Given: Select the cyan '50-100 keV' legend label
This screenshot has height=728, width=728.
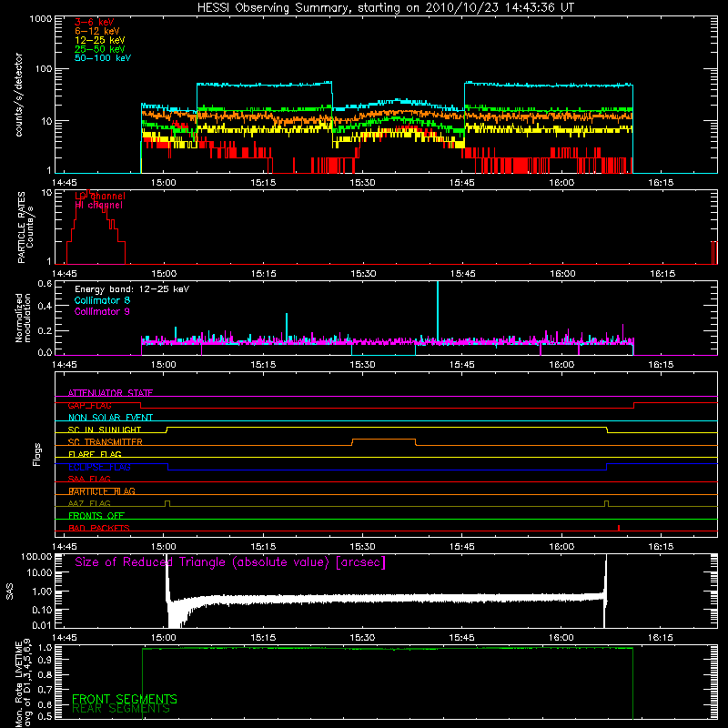Looking at the screenshot, I should (x=102, y=58).
